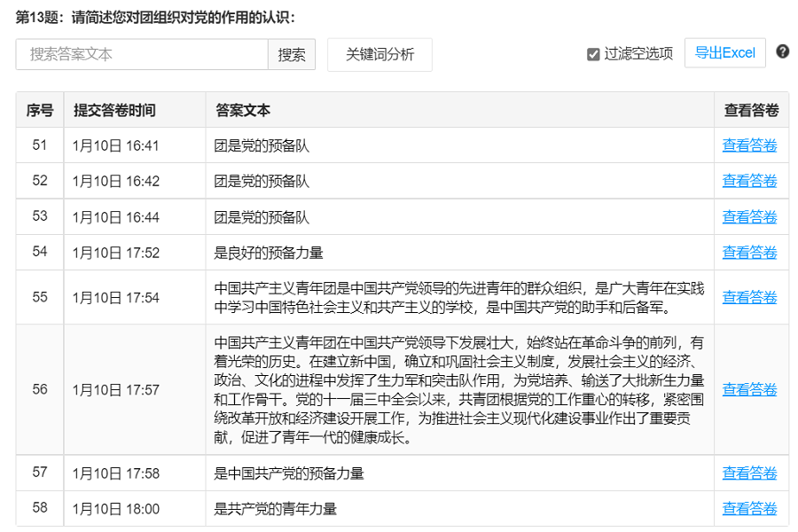Image resolution: width=798 pixels, height=532 pixels.
Task: Open 查看答卷 link for row 57
Action: coord(749,473)
